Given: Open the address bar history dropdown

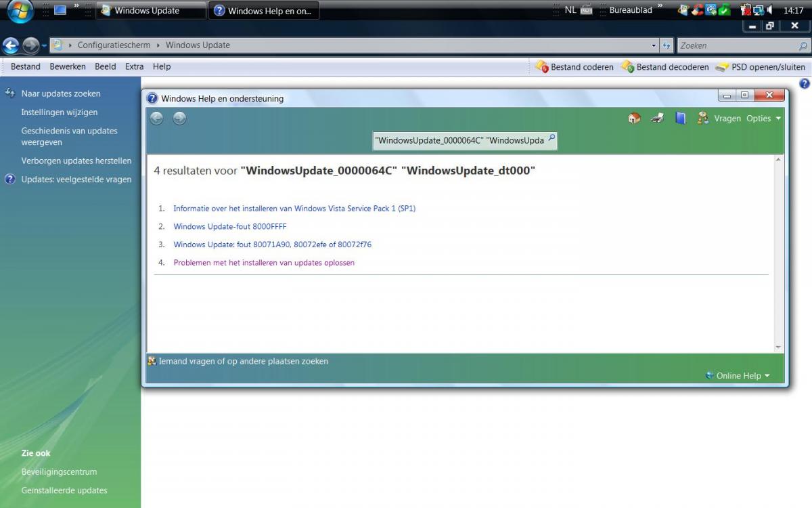Looking at the screenshot, I should [654, 45].
